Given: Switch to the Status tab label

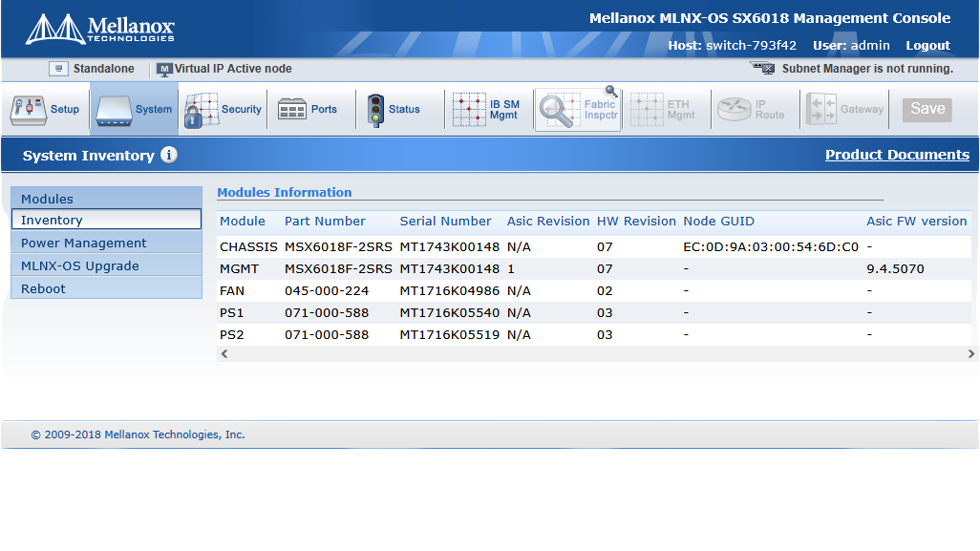Looking at the screenshot, I should (404, 109).
